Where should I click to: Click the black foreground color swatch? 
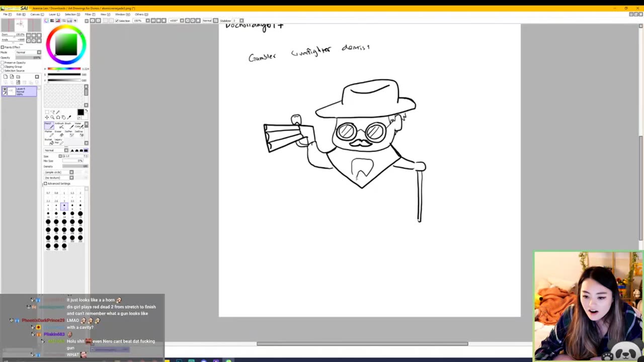click(80, 112)
